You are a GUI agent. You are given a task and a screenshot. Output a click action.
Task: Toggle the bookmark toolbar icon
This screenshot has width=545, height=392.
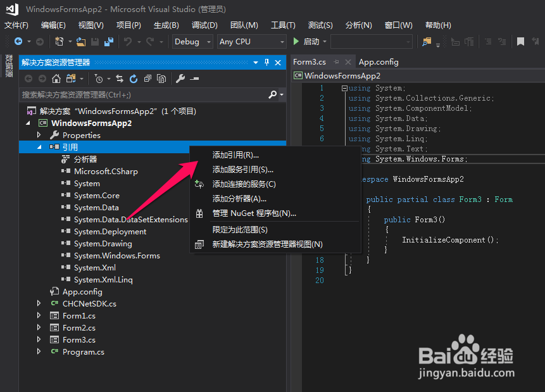tap(520, 42)
